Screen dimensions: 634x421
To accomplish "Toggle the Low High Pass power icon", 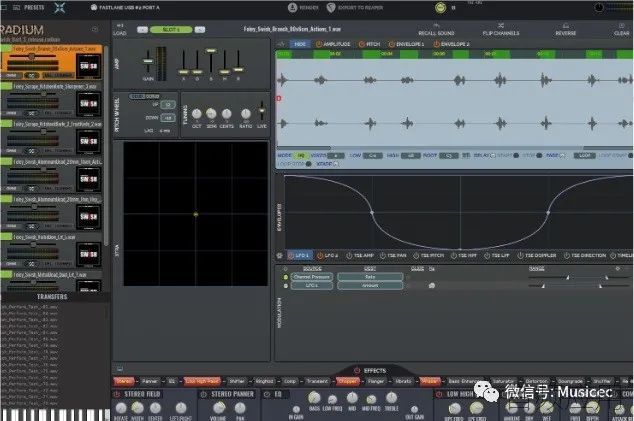I will click(x=439, y=394).
